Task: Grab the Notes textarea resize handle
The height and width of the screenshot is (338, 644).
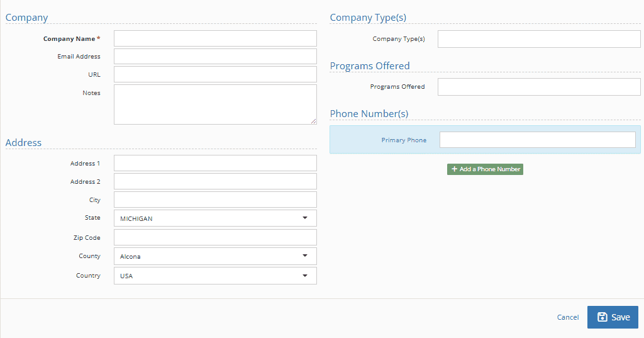Action: point(313,121)
